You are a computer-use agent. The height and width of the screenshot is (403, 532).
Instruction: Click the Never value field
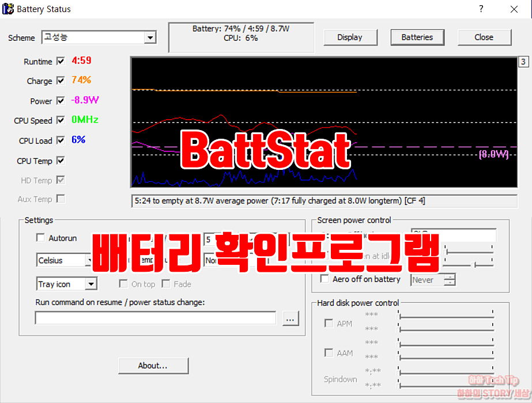[x=428, y=280]
